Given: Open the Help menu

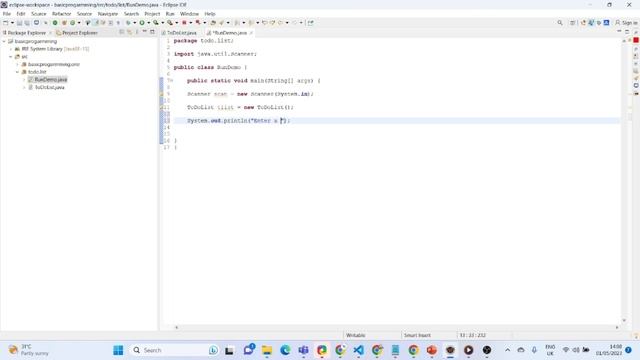Looking at the screenshot, I should [210, 14].
